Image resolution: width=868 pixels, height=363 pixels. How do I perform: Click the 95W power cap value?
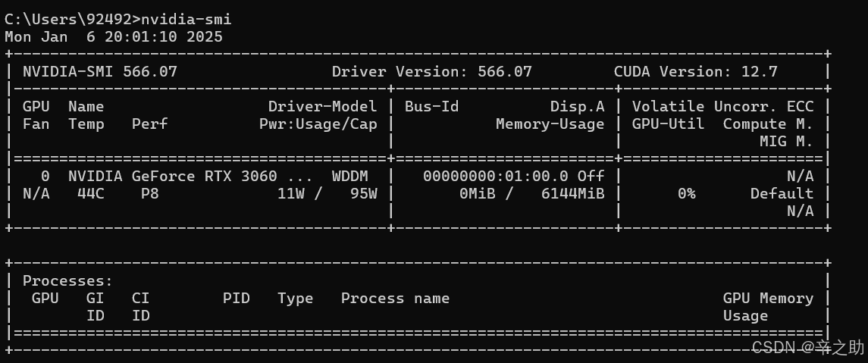pos(364,194)
